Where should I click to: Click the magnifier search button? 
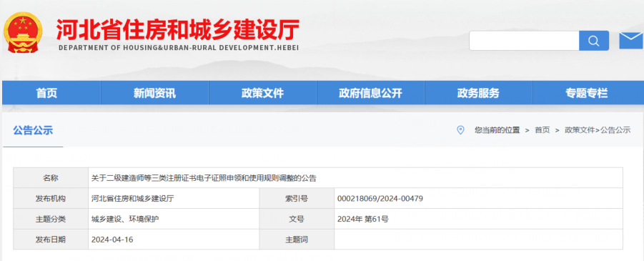[594, 41]
